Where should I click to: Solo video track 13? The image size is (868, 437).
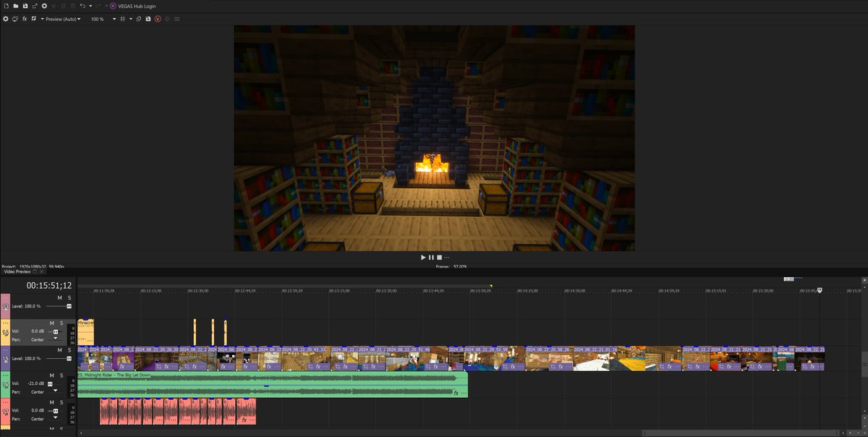69,297
